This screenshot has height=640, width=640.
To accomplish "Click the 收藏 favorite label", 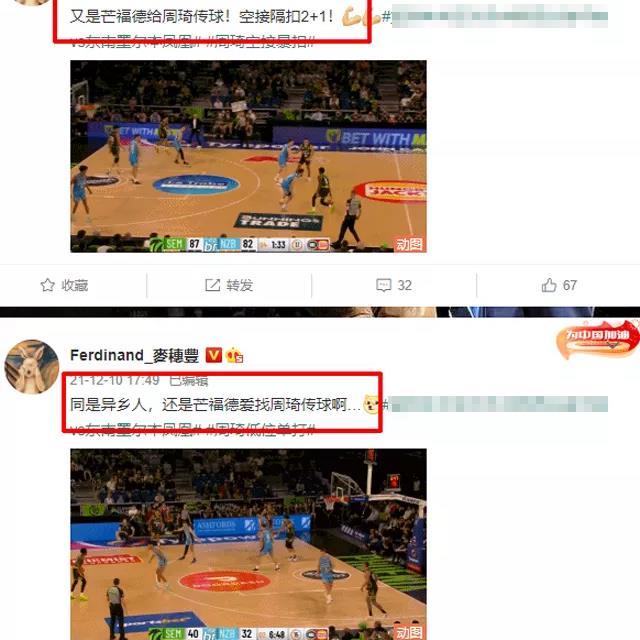I will pyautogui.click(x=75, y=285).
